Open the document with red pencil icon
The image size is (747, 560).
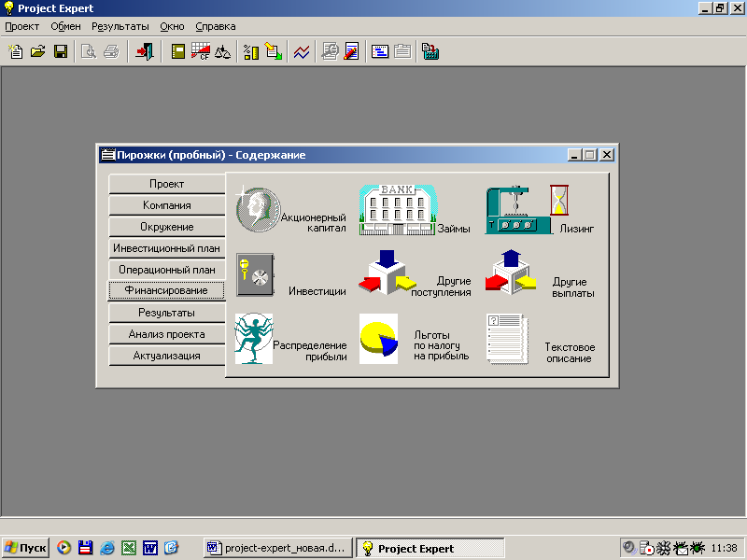click(352, 51)
